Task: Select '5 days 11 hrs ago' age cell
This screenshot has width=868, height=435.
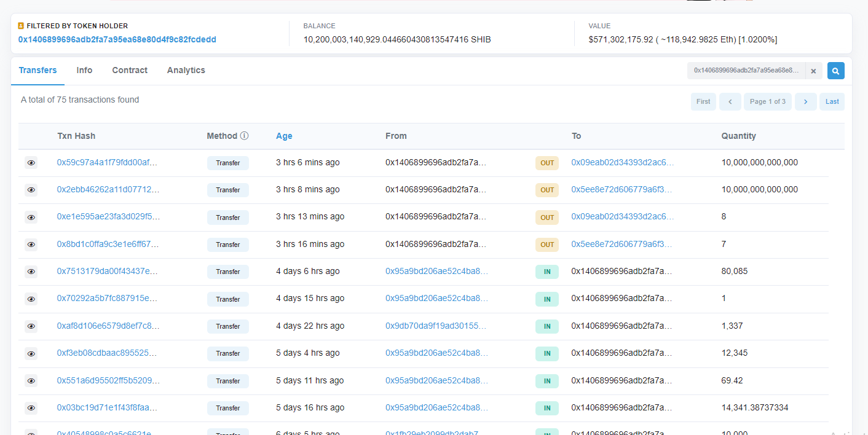Action: [310, 381]
